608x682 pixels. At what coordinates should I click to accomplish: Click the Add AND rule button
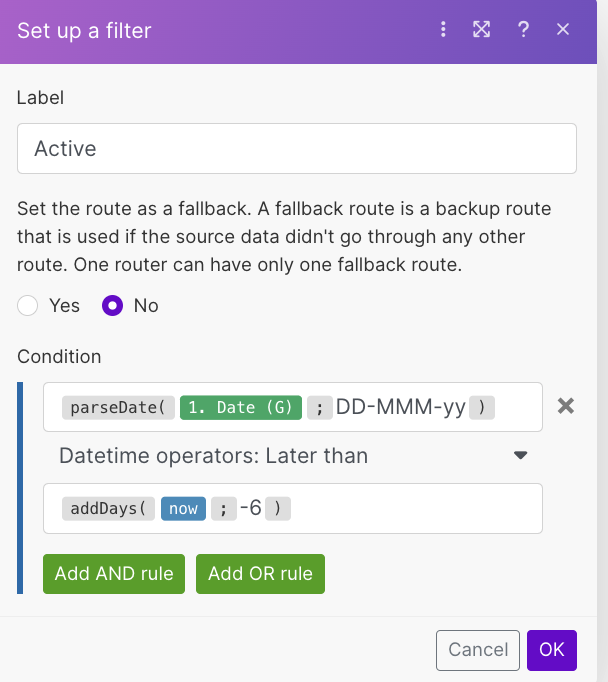pos(114,574)
